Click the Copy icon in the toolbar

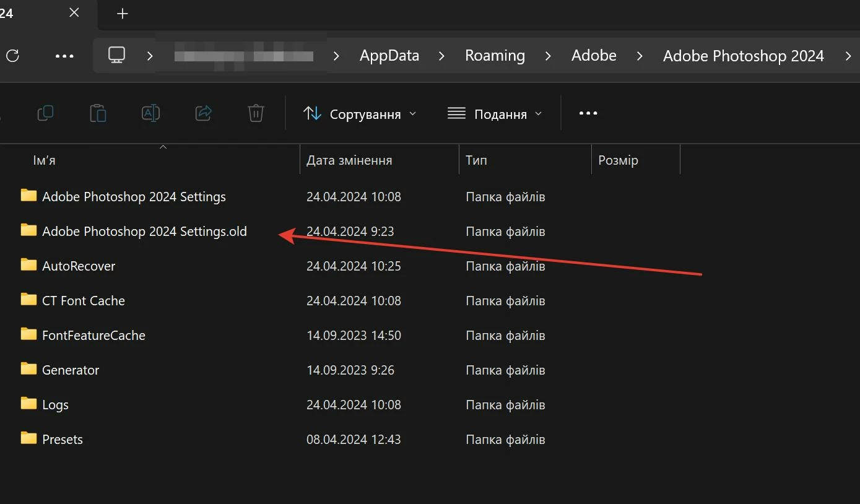click(45, 113)
